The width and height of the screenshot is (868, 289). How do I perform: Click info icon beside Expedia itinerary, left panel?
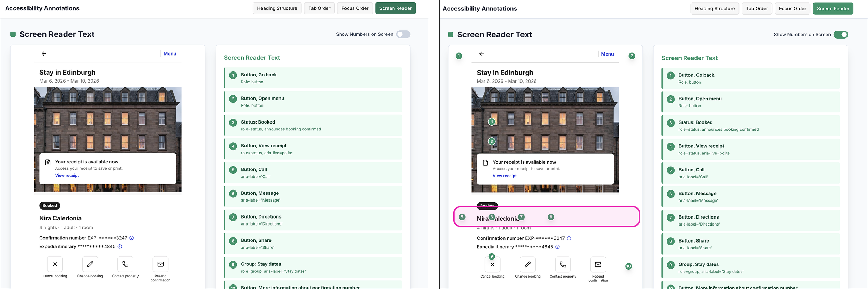point(120,246)
